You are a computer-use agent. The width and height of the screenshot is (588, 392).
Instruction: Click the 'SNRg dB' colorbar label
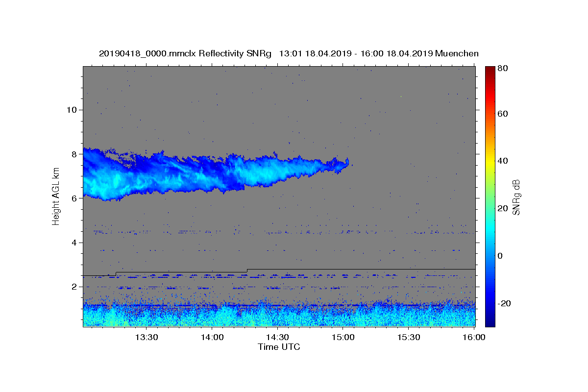click(x=516, y=196)
